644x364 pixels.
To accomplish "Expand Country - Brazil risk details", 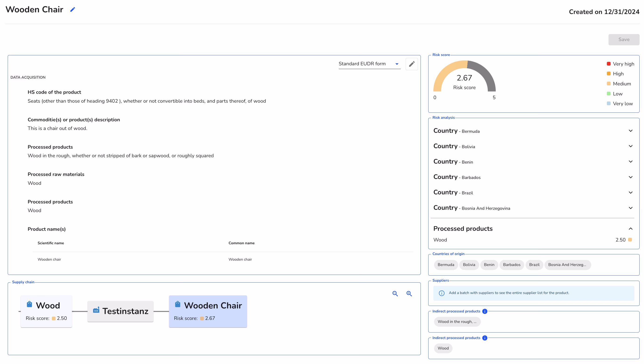I will pyautogui.click(x=630, y=192).
